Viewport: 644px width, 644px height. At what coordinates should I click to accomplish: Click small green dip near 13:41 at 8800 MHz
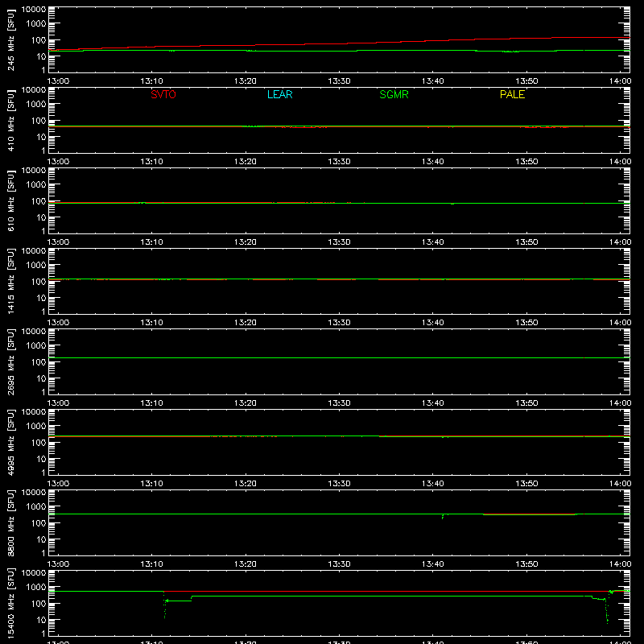coord(443,516)
